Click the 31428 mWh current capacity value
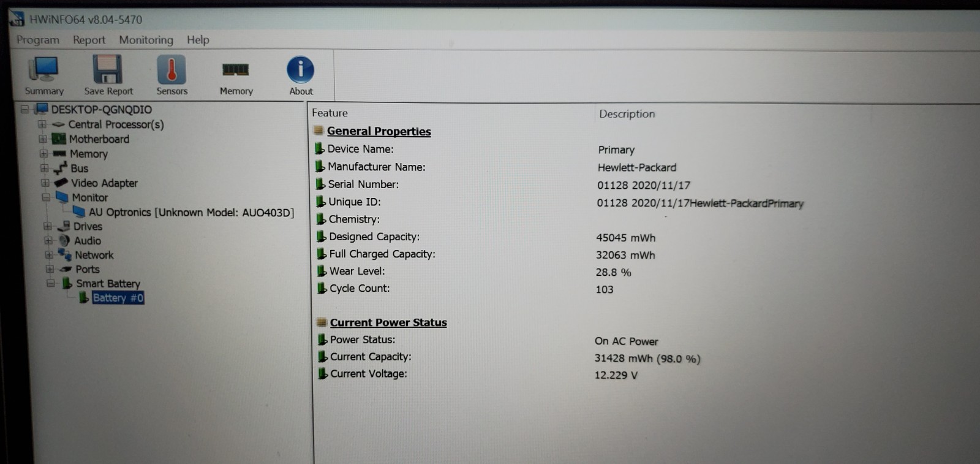 (647, 359)
